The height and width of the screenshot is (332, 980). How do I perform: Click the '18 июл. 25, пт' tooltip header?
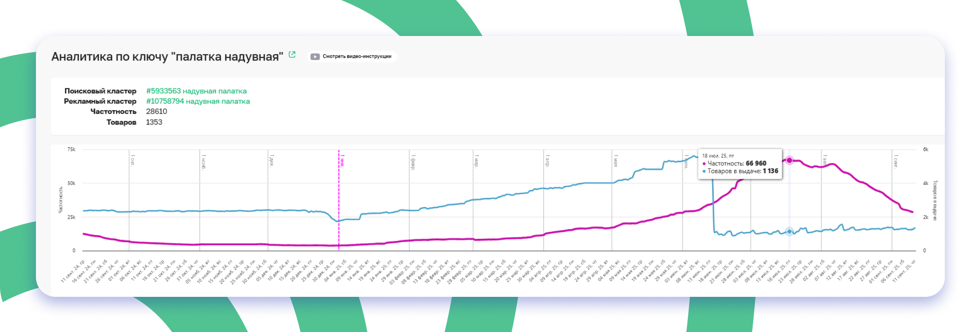718,156
